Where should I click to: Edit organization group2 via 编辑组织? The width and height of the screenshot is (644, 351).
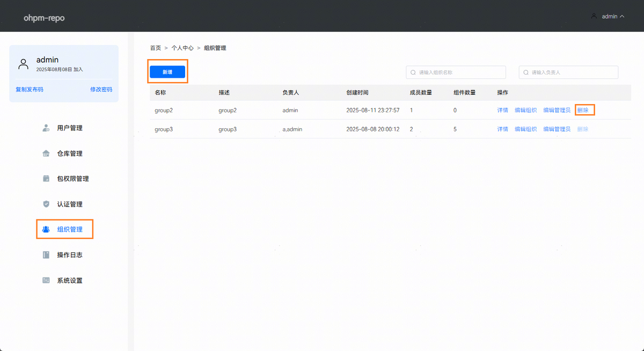(x=525, y=110)
